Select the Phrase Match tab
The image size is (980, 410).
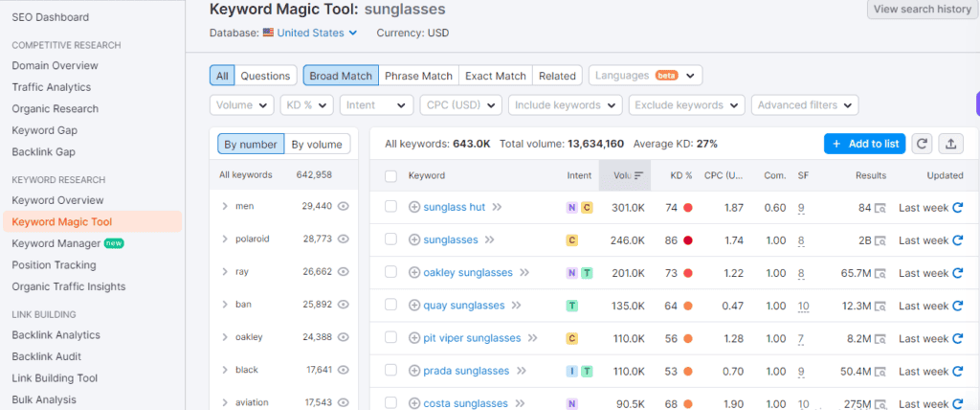point(419,76)
